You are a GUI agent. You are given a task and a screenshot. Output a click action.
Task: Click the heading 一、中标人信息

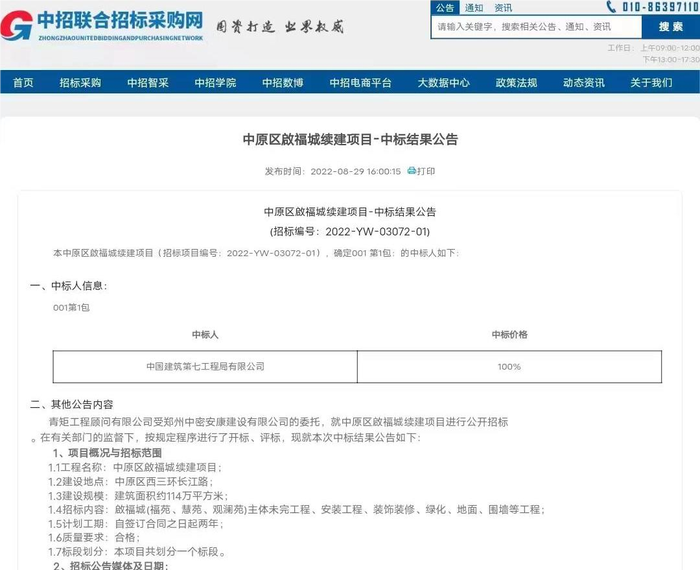tap(69, 286)
